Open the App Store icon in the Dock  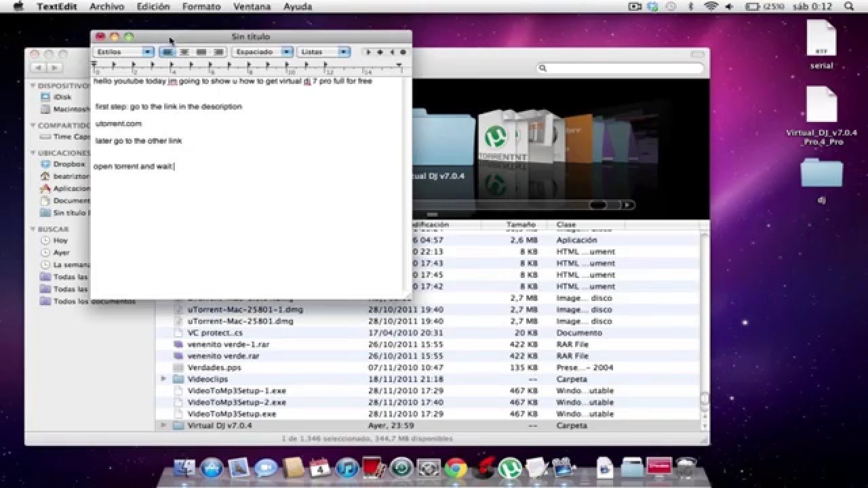tap(212, 468)
